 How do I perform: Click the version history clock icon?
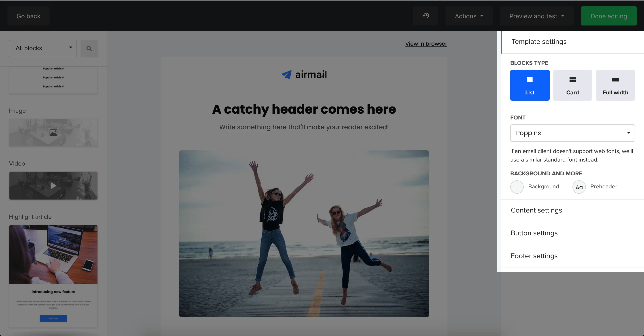426,16
